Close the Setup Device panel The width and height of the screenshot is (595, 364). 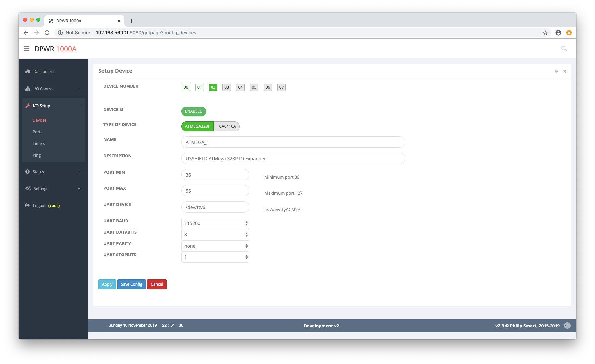point(565,71)
